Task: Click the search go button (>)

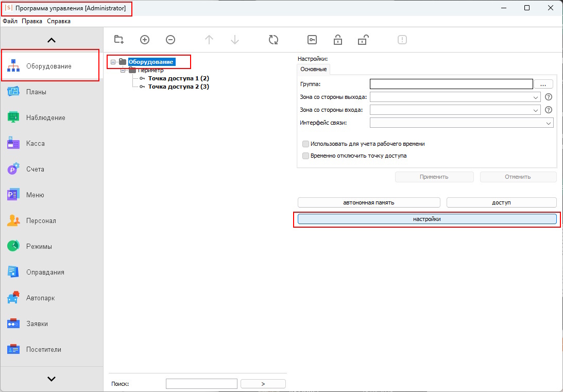Action: [x=263, y=384]
